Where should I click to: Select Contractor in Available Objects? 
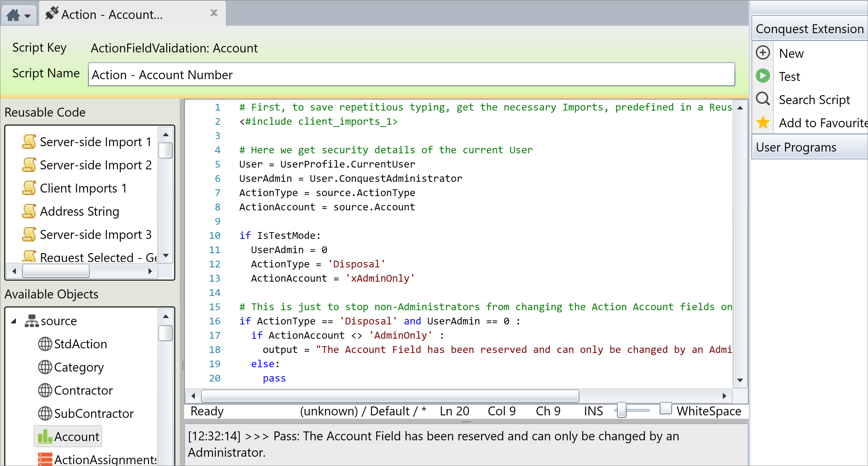(x=83, y=390)
